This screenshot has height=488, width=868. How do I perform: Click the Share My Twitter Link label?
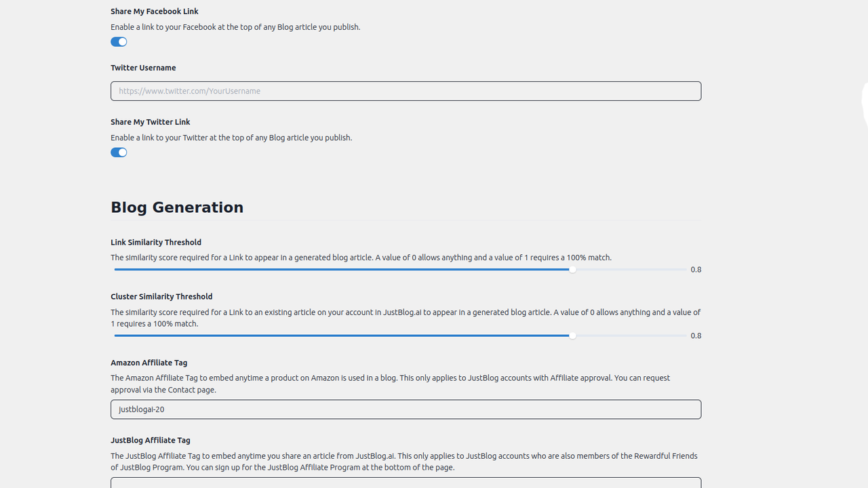[150, 121]
